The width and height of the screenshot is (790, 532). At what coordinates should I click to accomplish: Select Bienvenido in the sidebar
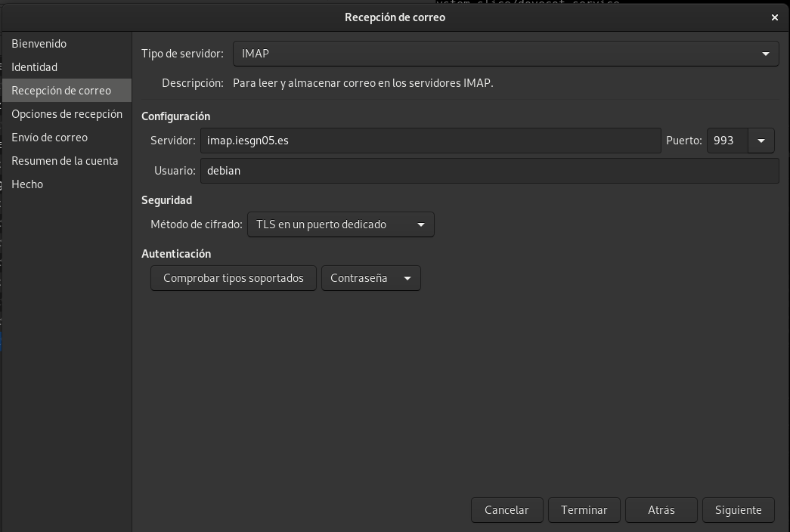(x=39, y=44)
